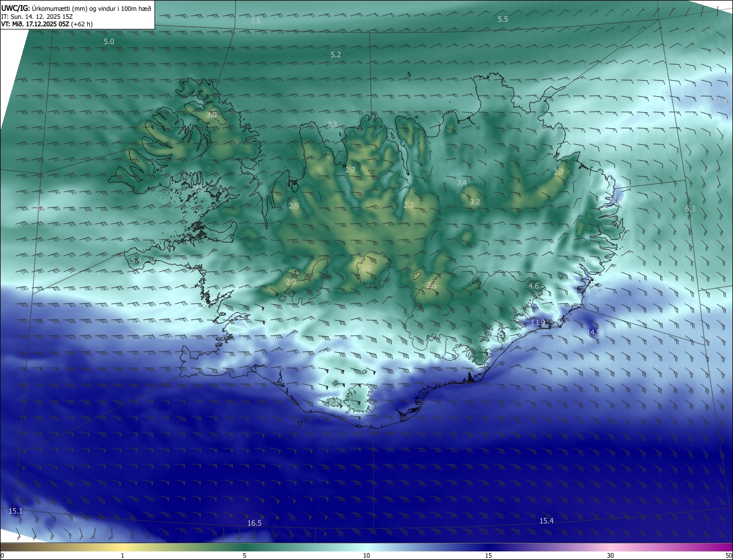Click the 16.5 value label on the map
Image resolution: width=733 pixels, height=560 pixels.
click(x=254, y=523)
